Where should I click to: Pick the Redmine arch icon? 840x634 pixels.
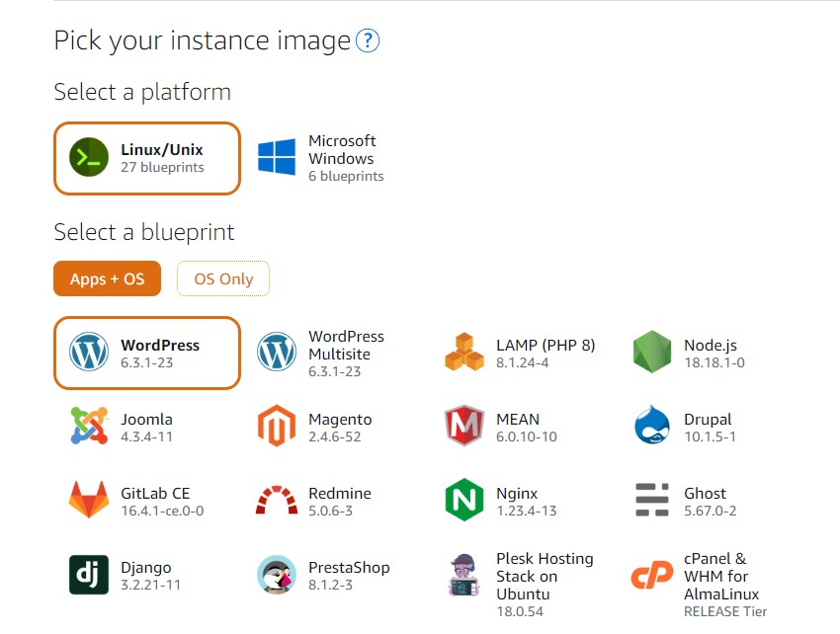click(x=277, y=500)
